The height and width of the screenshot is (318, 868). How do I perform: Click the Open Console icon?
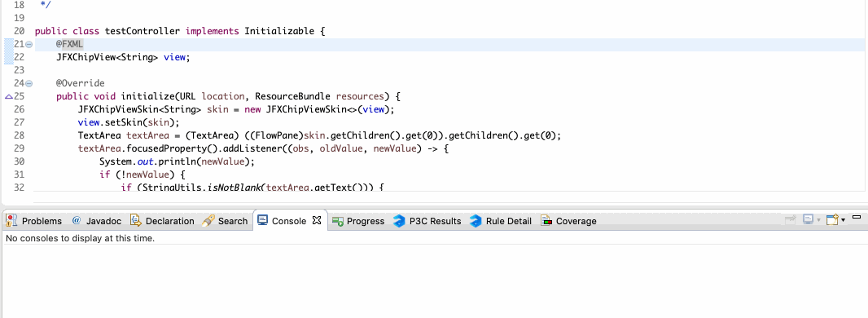click(832, 220)
